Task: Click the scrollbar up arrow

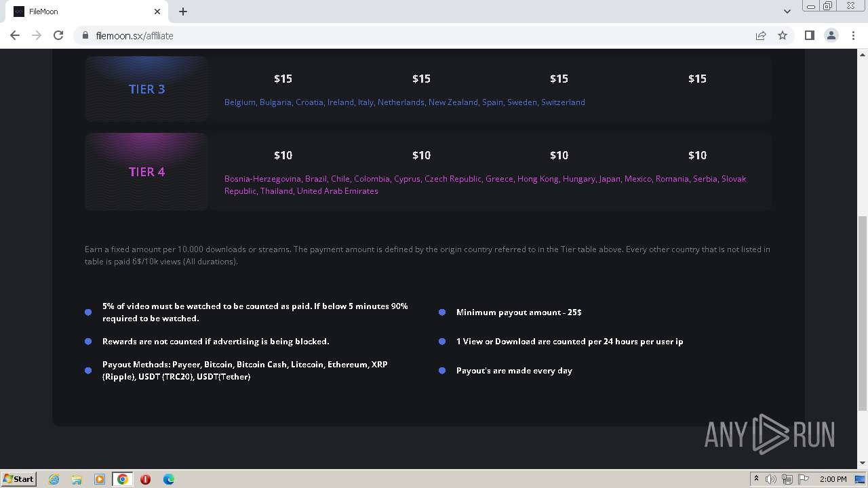Action: [863, 54]
